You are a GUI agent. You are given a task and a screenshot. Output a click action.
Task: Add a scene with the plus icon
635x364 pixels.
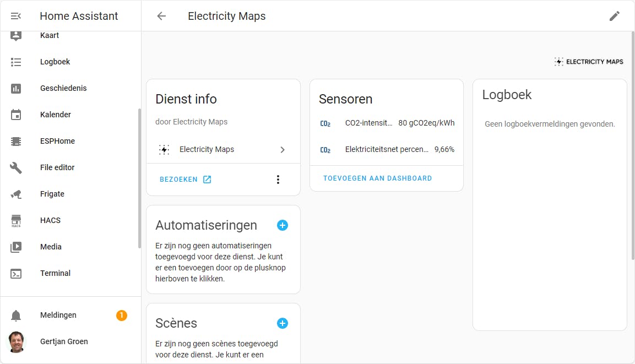point(283,323)
